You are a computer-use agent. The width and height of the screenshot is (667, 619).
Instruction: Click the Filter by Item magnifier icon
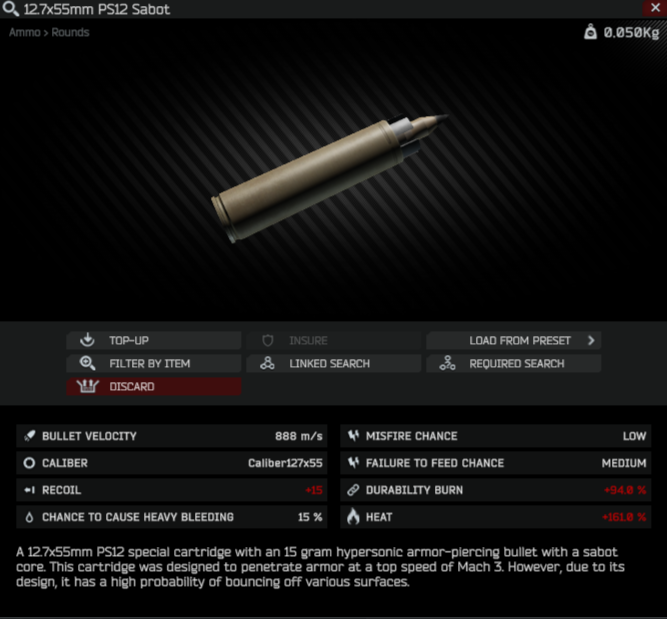87,363
